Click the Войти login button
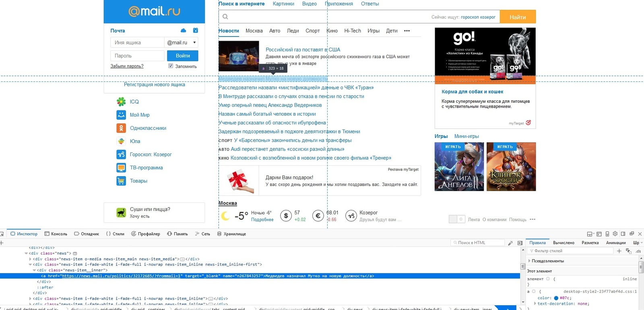Screen dimensions: 644x310 click(183, 56)
